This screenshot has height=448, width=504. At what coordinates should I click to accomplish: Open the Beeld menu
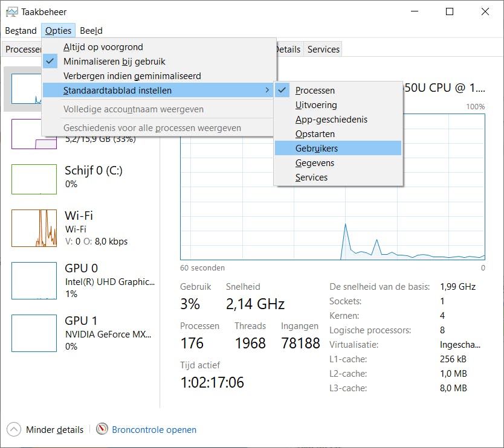91,31
